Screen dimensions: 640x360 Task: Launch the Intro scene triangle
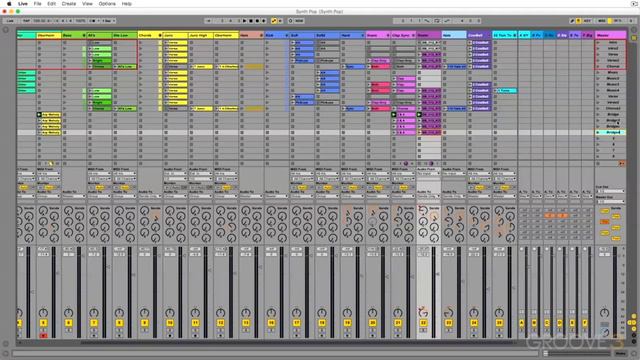pos(598,42)
